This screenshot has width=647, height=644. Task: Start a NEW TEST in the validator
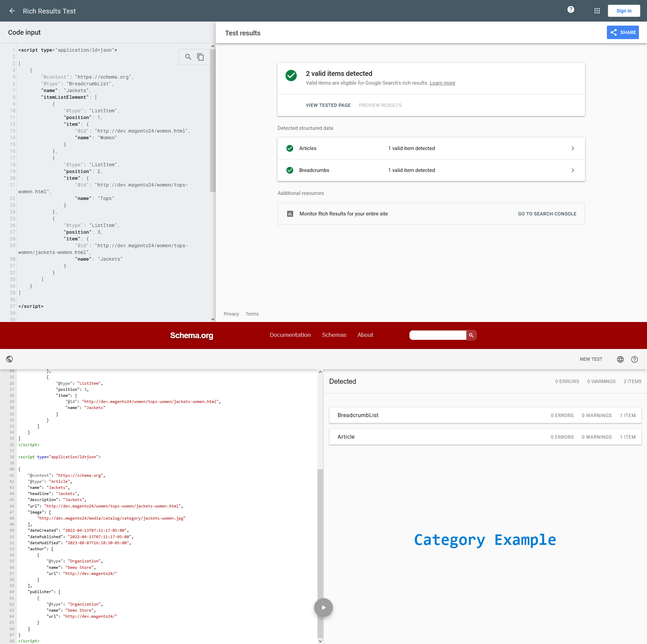tap(591, 359)
